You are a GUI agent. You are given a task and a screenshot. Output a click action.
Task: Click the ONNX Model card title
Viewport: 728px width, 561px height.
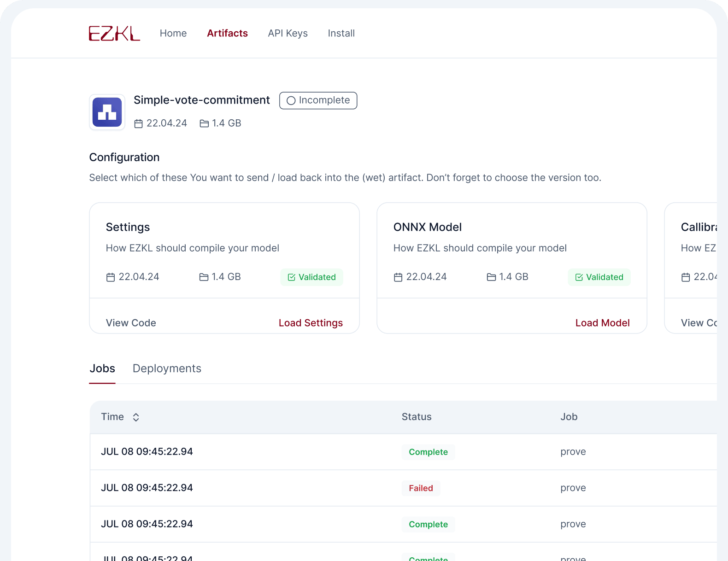coord(427,227)
